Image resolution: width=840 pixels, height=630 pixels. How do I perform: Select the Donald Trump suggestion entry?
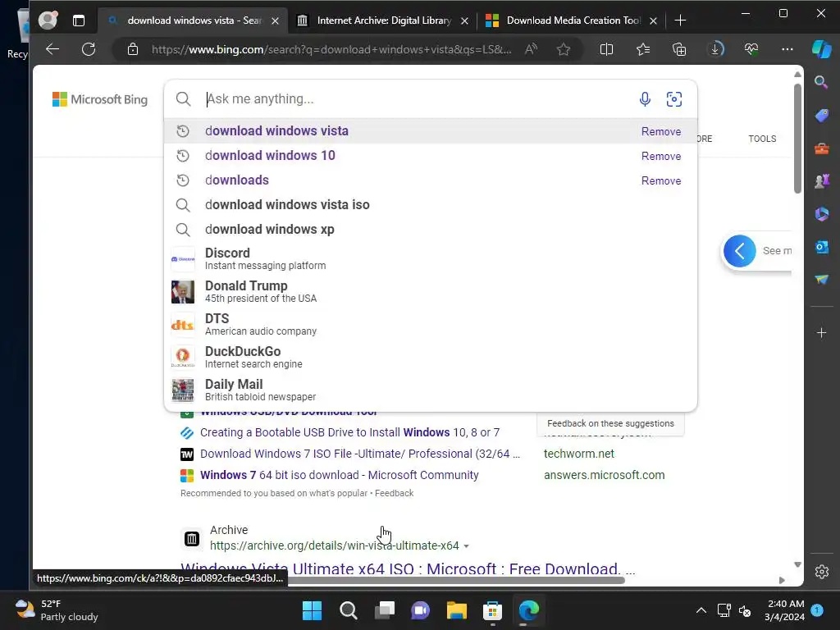pyautogui.click(x=430, y=291)
